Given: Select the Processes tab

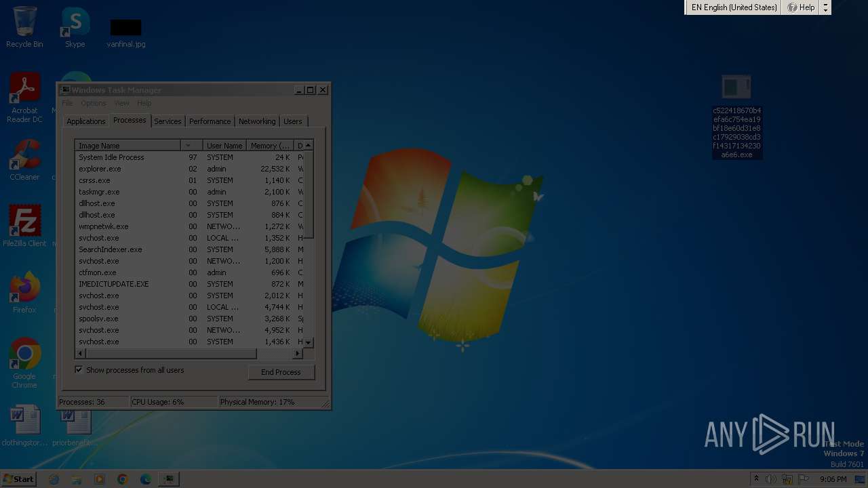Looking at the screenshot, I should (130, 120).
